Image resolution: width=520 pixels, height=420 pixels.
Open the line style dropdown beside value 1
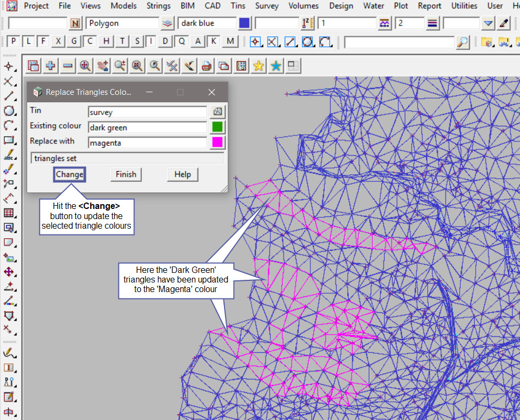pos(385,23)
